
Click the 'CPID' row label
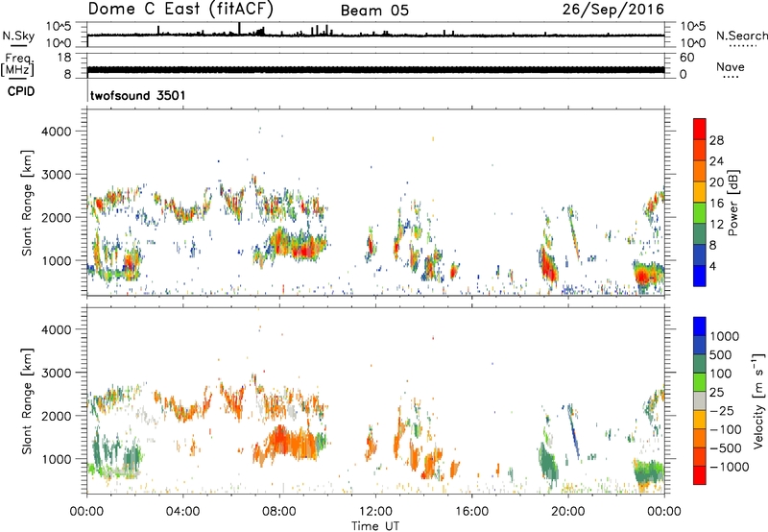(21, 91)
